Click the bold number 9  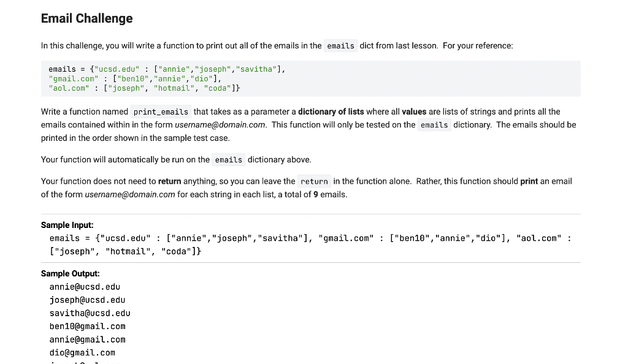[x=316, y=194]
